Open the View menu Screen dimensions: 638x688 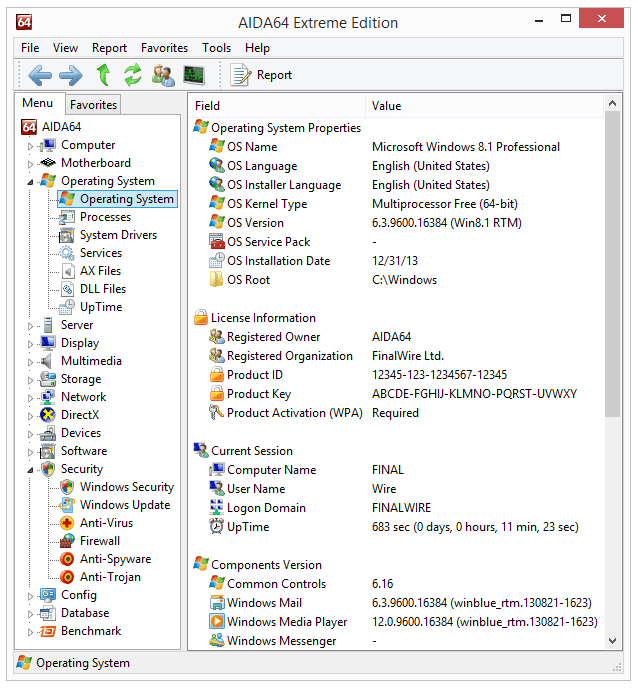(x=65, y=48)
